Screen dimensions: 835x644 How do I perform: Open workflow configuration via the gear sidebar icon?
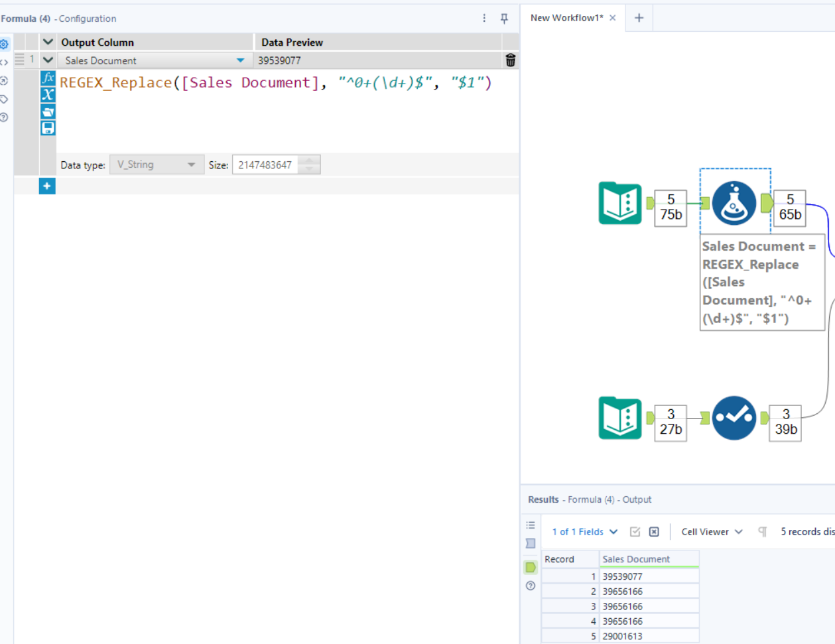[5, 44]
